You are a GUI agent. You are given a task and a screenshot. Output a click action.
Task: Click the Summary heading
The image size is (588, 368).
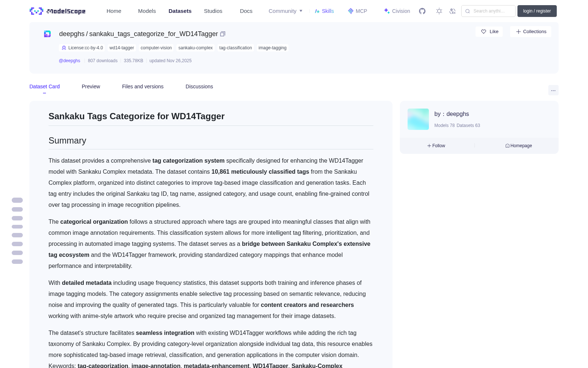(x=67, y=141)
